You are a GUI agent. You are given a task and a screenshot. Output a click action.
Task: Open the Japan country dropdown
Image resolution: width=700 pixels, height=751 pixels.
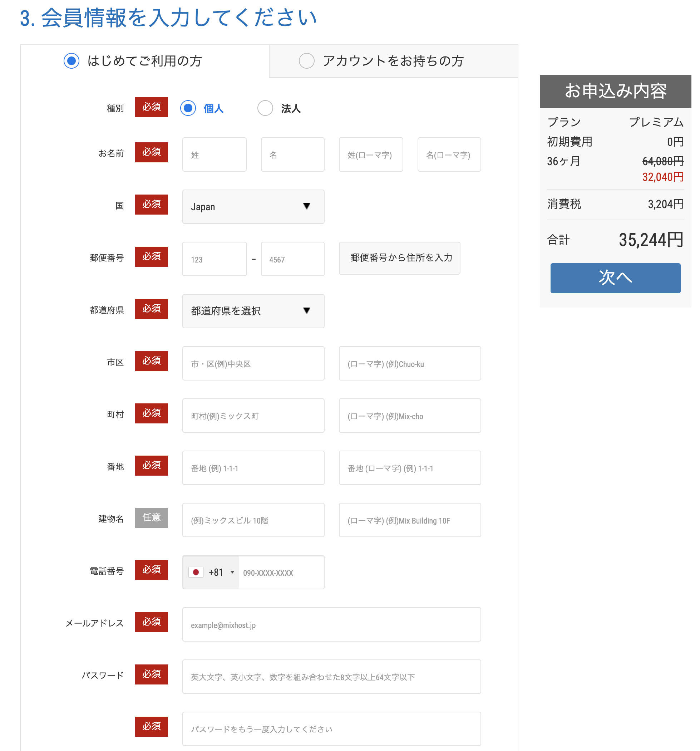[253, 207]
